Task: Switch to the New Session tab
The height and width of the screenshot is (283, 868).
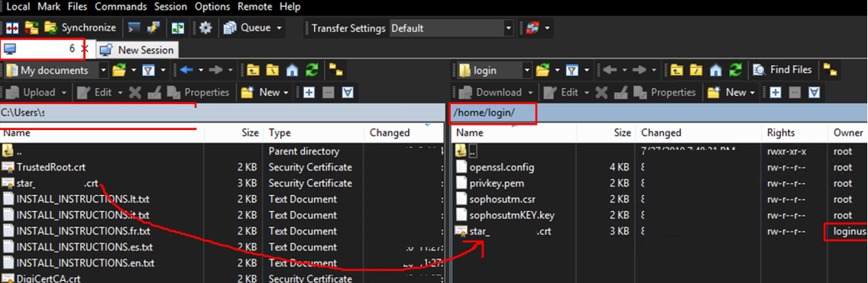Action: (138, 50)
